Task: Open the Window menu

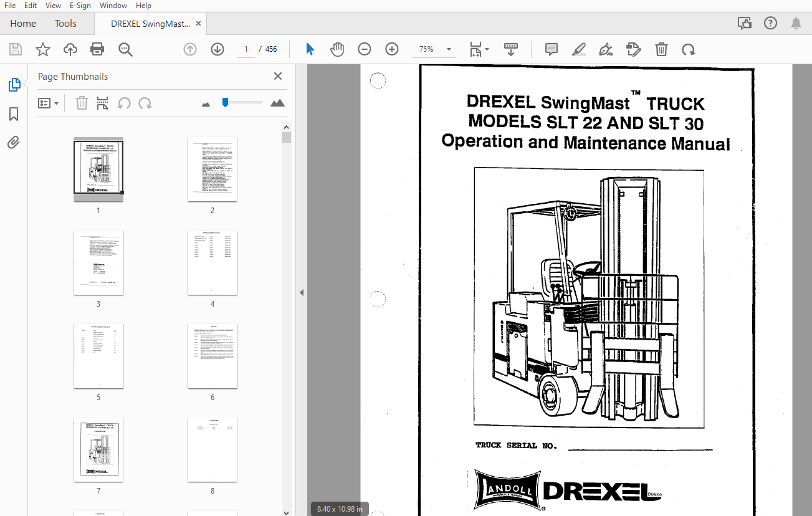Action: 113,6
